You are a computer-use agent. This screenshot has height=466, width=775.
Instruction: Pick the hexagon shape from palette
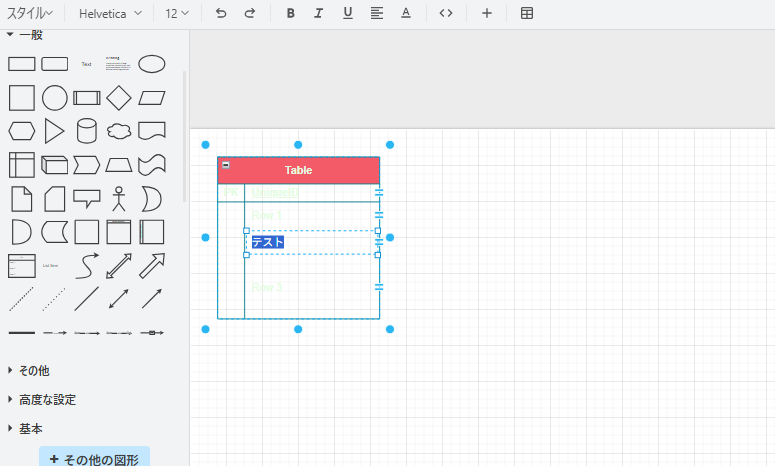(22, 131)
